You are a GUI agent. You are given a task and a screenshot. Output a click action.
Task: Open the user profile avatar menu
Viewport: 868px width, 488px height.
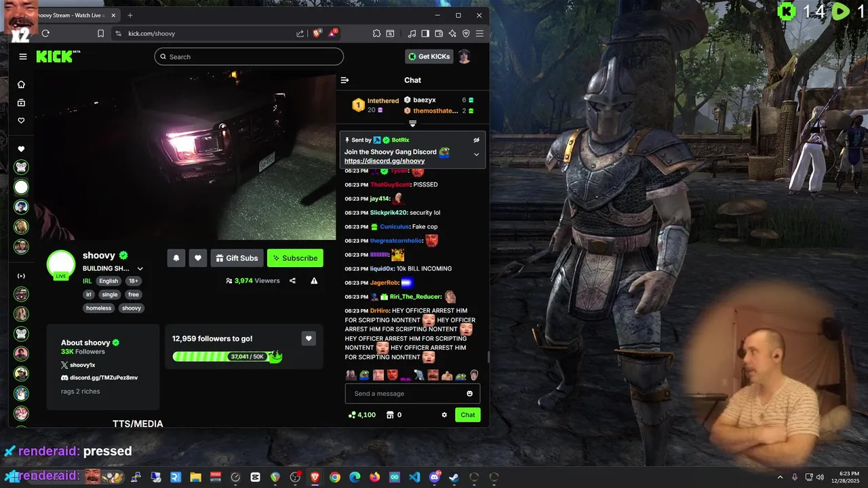[465, 56]
